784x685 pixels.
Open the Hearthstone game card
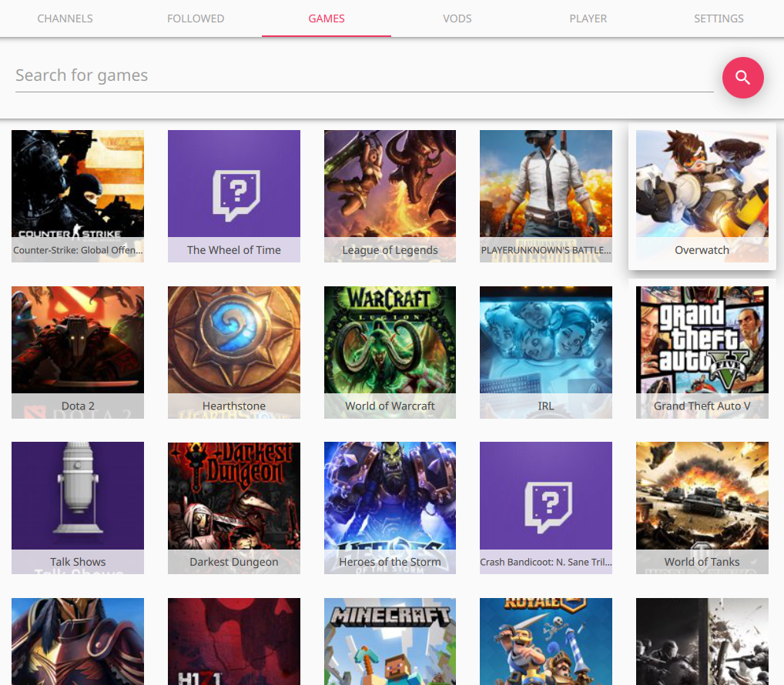point(234,353)
